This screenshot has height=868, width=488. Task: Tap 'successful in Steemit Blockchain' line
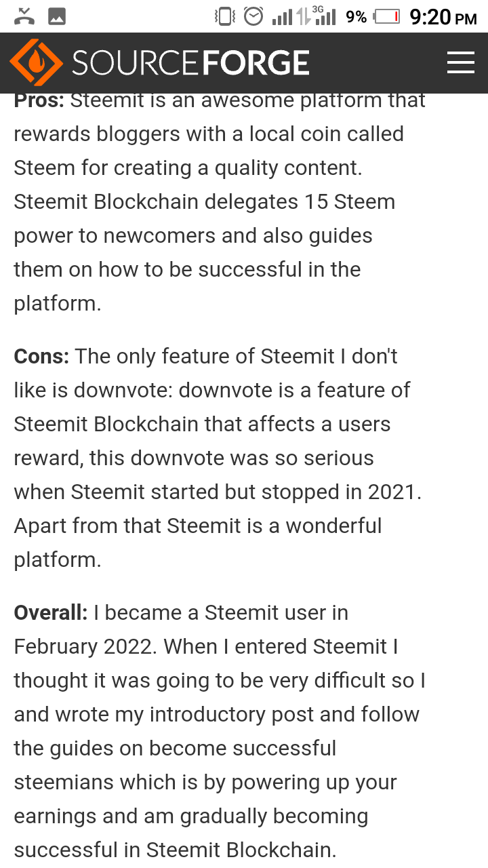175,850
